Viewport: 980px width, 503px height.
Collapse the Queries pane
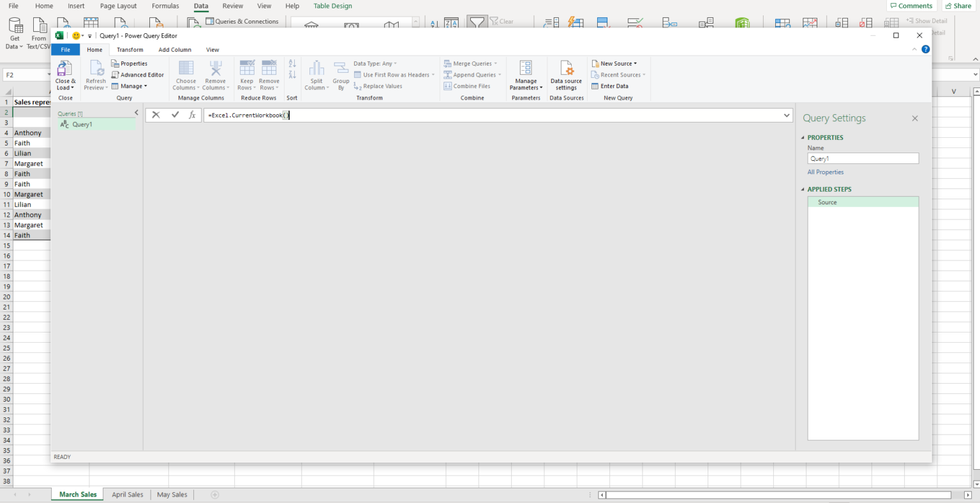click(x=136, y=112)
